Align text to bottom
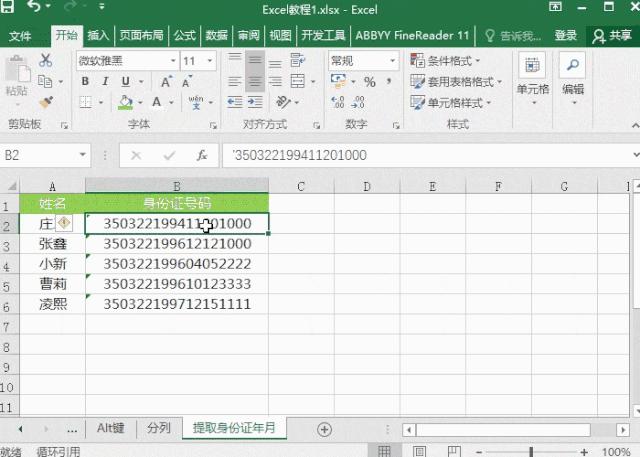Viewport: 640px width, 457px height. [x=275, y=61]
